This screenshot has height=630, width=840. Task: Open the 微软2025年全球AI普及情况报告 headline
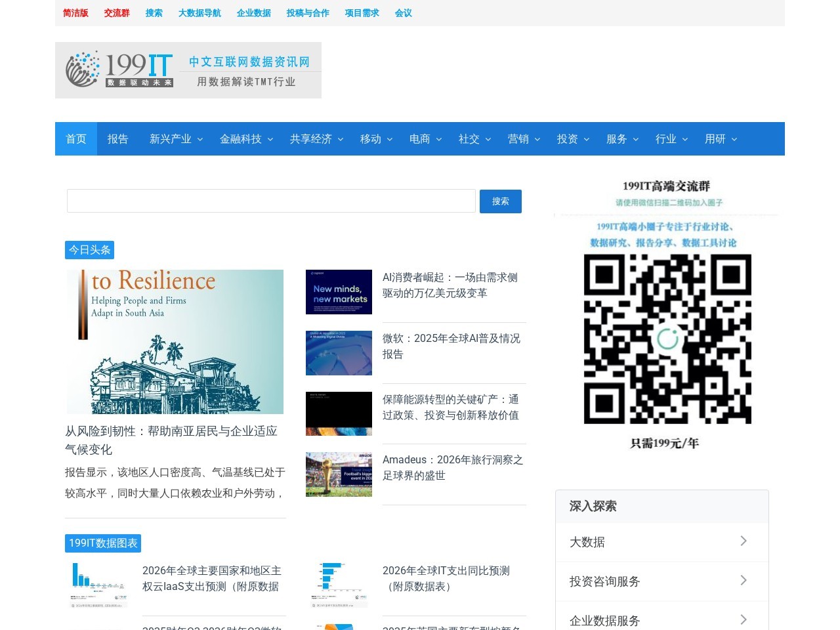450,346
